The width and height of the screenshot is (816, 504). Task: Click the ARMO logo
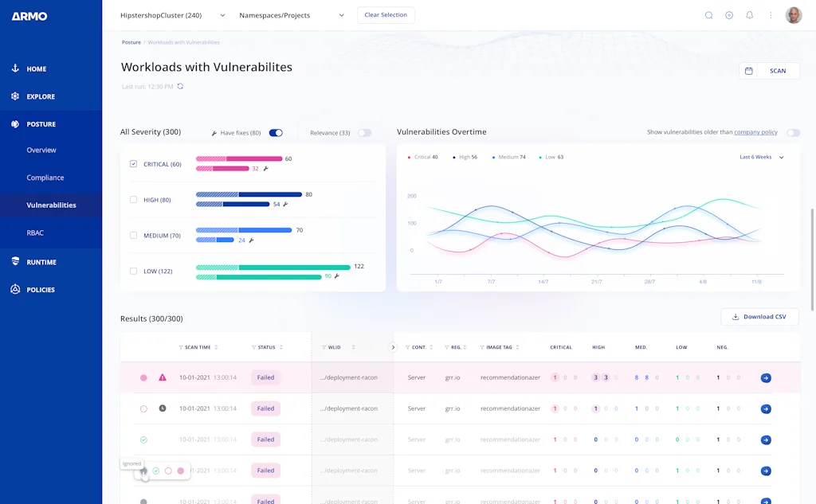point(29,16)
